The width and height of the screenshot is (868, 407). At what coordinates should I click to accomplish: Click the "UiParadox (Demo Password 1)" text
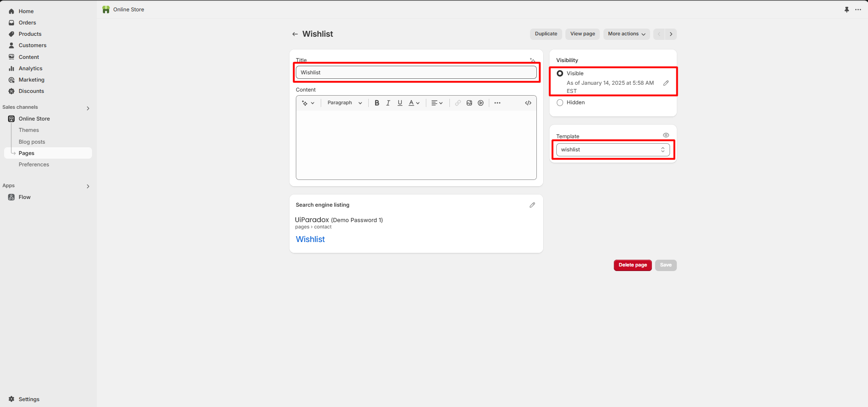[339, 220]
